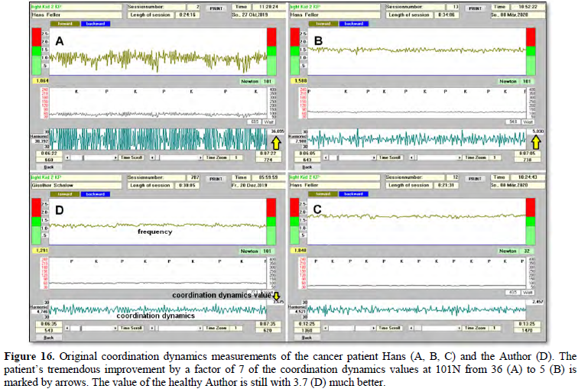The width and height of the screenshot is (578, 392).
Task: Click Time Scroll right arrow in panel D
Action: [x=115, y=328]
